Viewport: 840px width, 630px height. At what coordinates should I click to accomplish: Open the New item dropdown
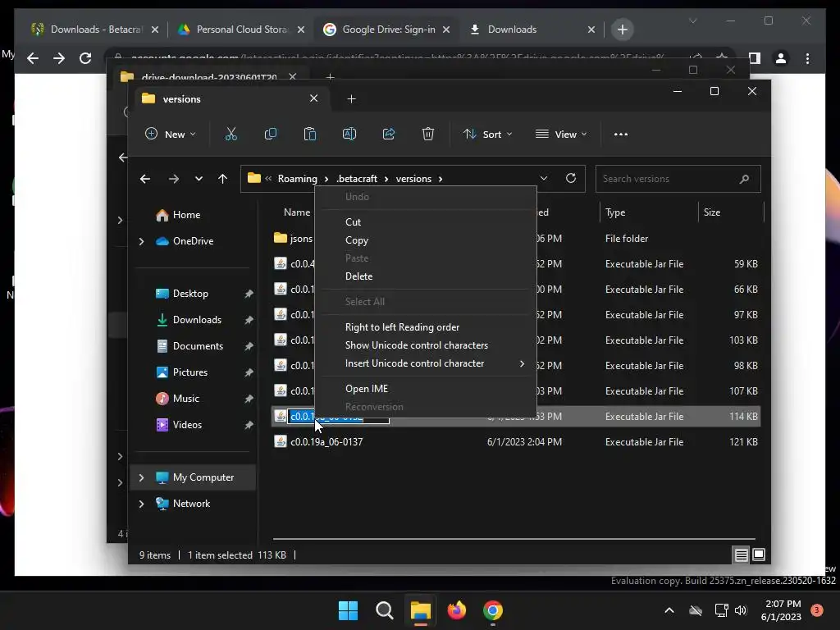(170, 134)
